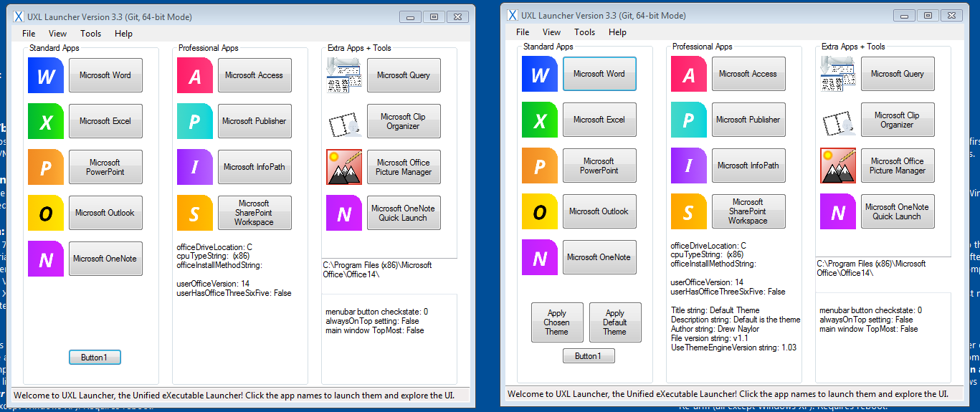
Task: Launch Office Picture Manager button in right window
Action: (x=898, y=166)
